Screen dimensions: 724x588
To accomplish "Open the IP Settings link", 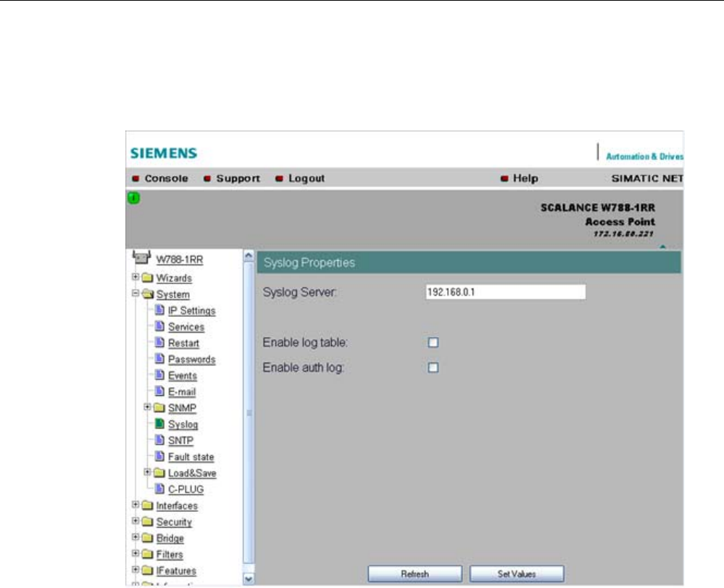I will [191, 310].
